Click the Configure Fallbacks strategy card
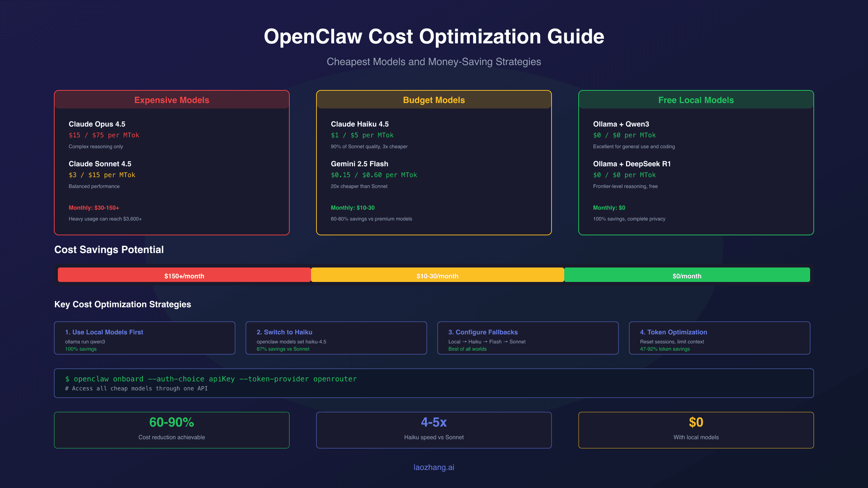Image resolution: width=868 pixels, height=488 pixels. (x=528, y=338)
